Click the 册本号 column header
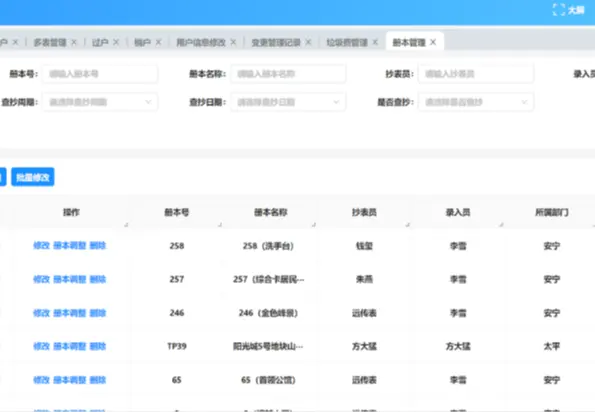The width and height of the screenshot is (595, 413). click(176, 212)
